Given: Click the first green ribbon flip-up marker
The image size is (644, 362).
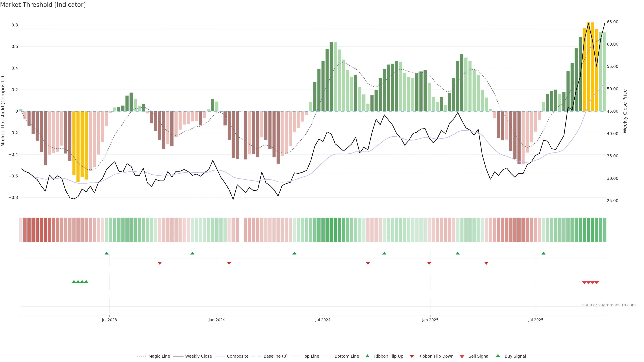Looking at the screenshot, I should [x=106, y=253].
